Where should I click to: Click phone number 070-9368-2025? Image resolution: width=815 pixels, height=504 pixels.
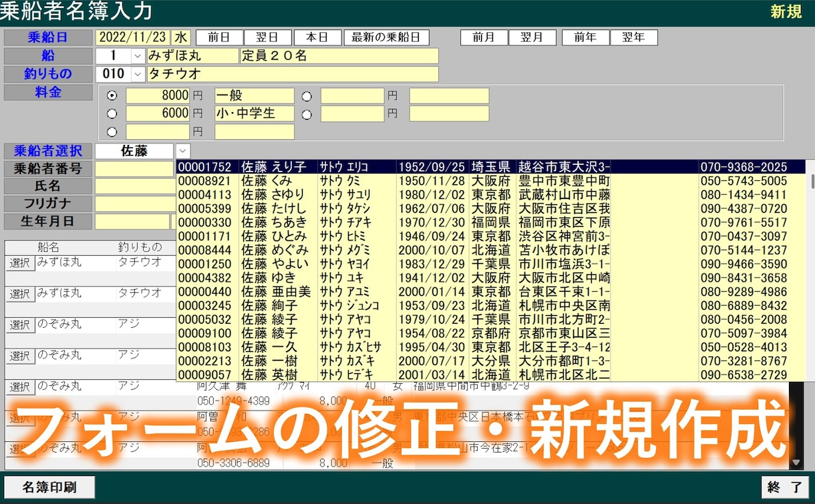coord(744,167)
